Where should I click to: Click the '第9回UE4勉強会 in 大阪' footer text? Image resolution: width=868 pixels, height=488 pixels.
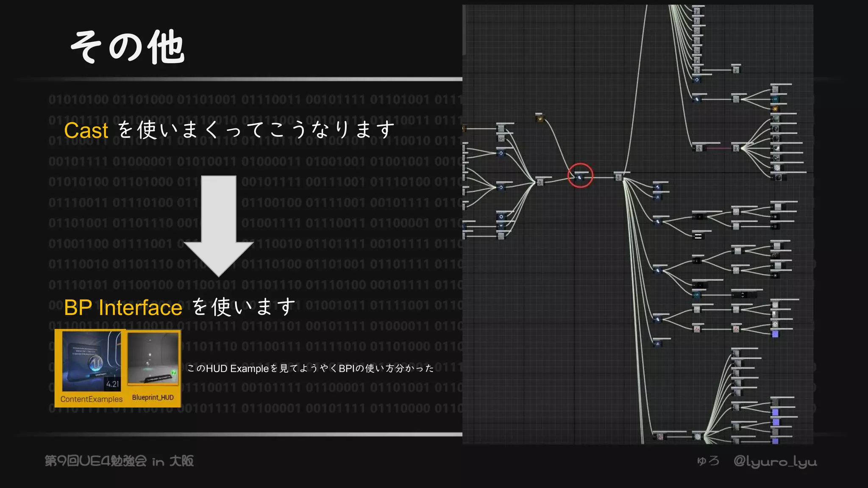tap(120, 461)
